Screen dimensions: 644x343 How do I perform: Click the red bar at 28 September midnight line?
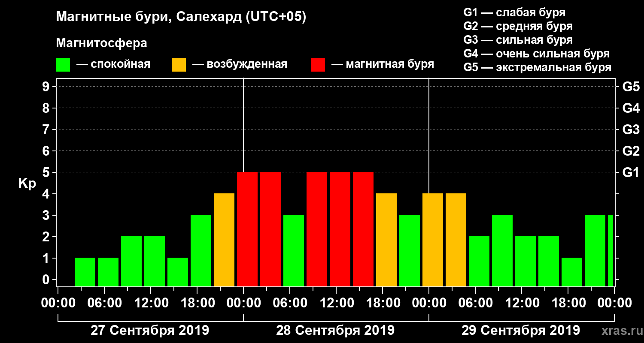pos(247,229)
